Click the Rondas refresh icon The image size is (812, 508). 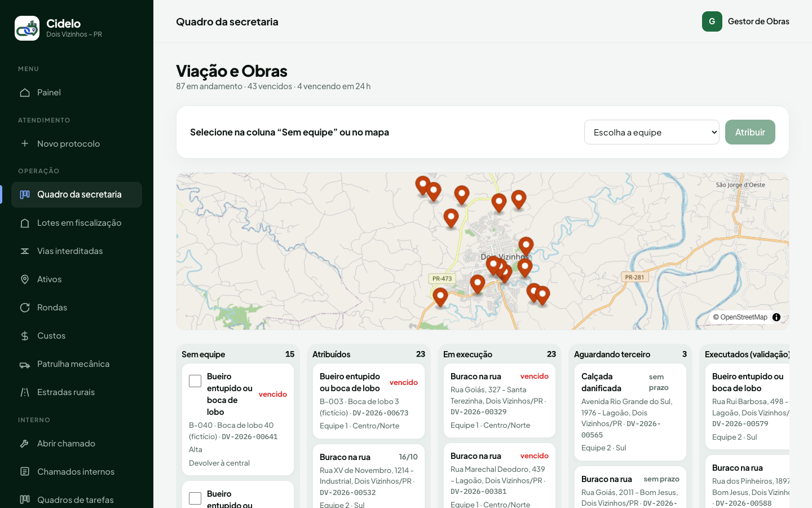pyautogui.click(x=25, y=308)
